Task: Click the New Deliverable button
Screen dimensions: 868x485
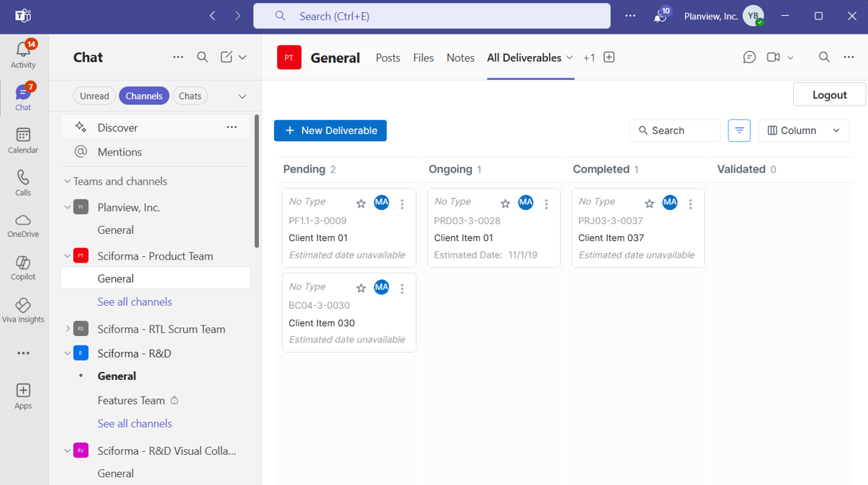Action: [330, 130]
